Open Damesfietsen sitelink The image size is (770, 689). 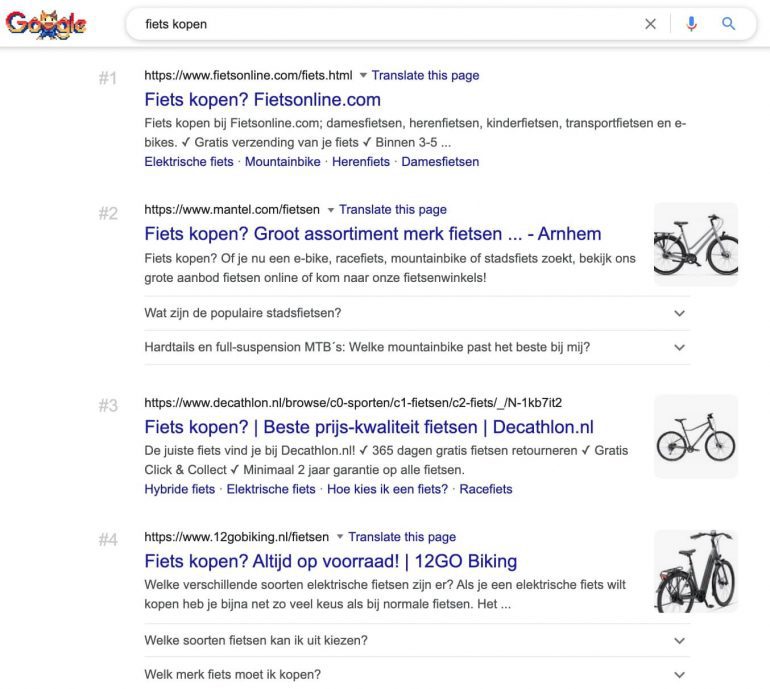[440, 162]
